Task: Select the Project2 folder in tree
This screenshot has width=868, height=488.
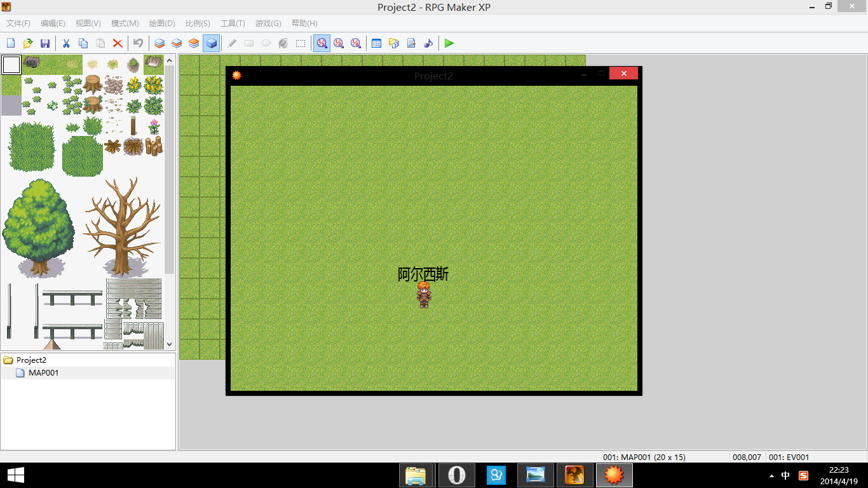Action: (31, 360)
